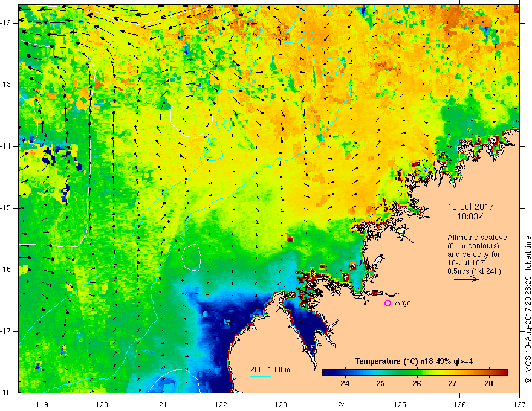Click the latitude label '-12'
Screen dimensions: 532x411
tap(7, 23)
